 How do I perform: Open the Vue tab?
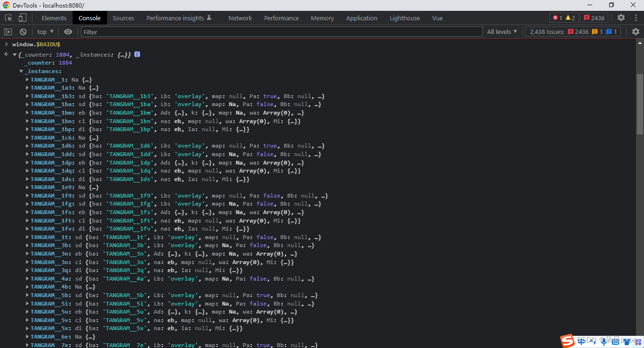pos(438,18)
